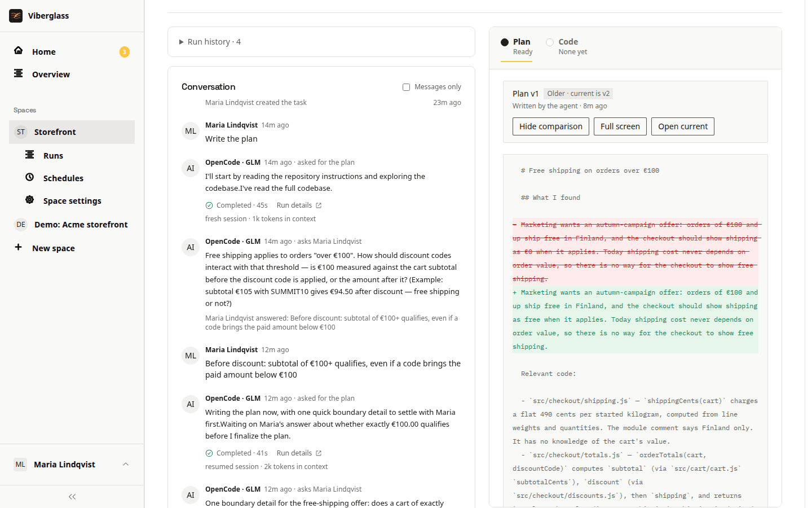Viewport: 812px width, 508px height.
Task: Click the Space settings gear icon
Action: click(x=30, y=200)
